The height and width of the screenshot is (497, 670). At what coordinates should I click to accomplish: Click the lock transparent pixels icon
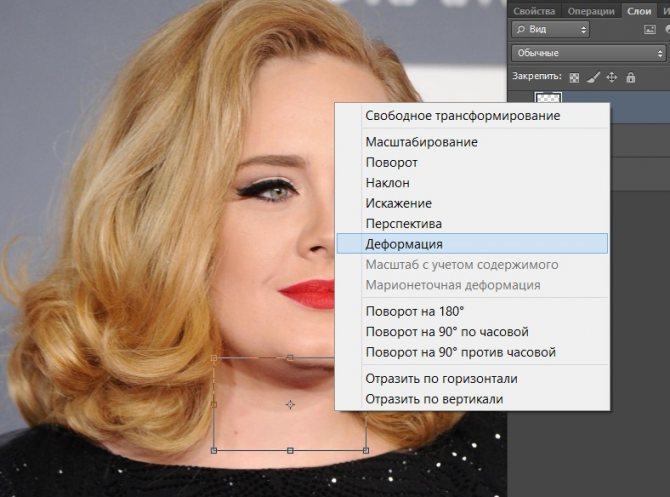575,77
